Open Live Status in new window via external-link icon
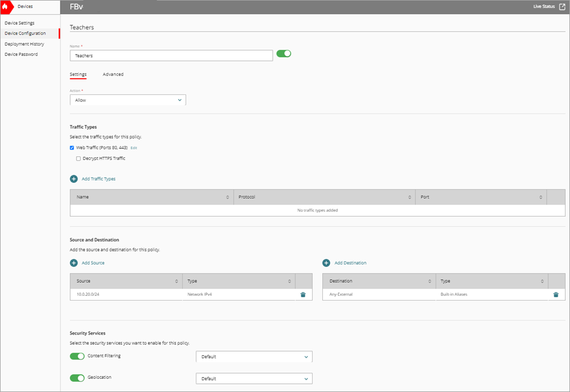Viewport: 570px width, 392px height. [x=561, y=6]
